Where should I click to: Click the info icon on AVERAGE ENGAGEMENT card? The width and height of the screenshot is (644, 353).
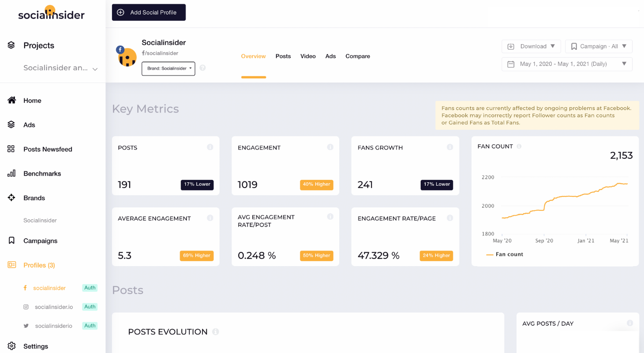[210, 218]
